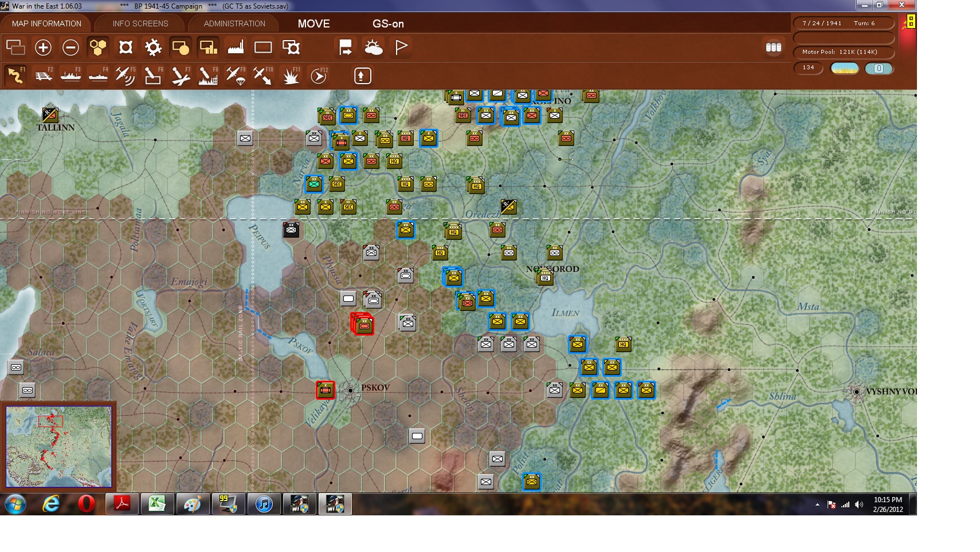Click the Vyshny Volochek city marker

856,392
